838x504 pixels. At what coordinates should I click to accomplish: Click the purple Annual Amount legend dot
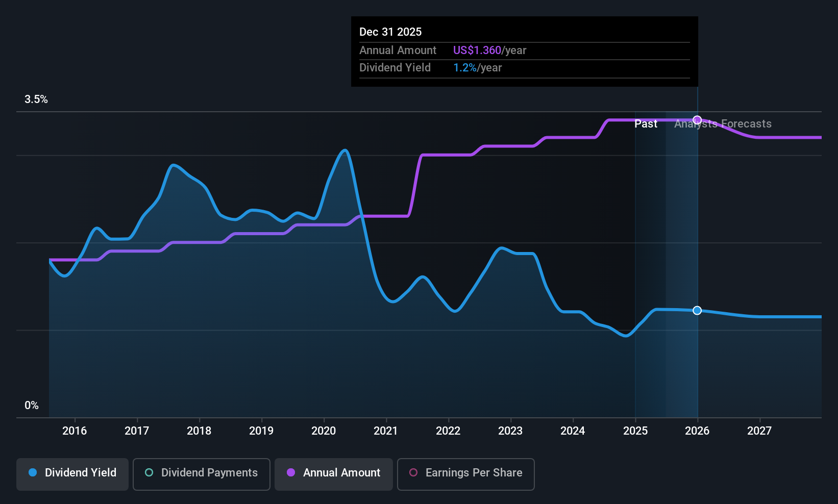(291, 472)
